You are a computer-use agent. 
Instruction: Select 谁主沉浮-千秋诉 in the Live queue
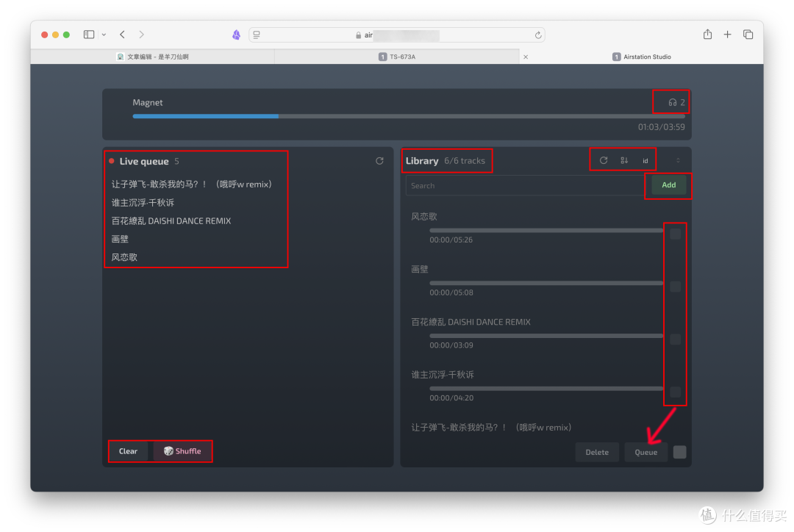click(x=143, y=203)
